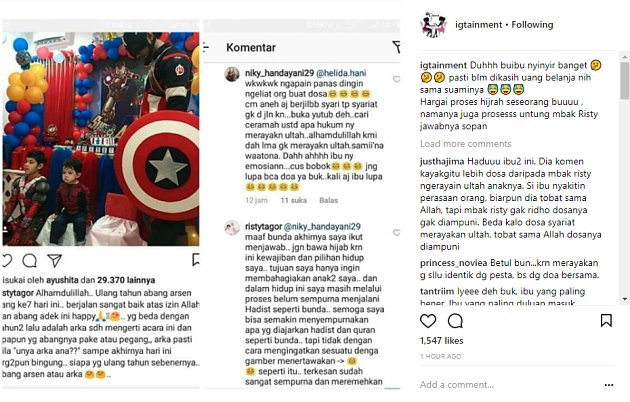630x402 pixels.
Task: Open the igtainment profile picture
Action: [433, 24]
